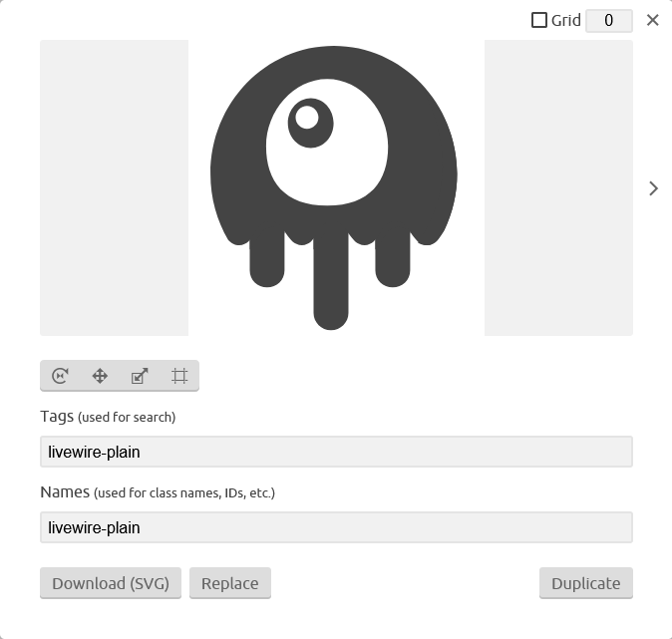
Task: Click the Duplicate button
Action: pos(586,583)
